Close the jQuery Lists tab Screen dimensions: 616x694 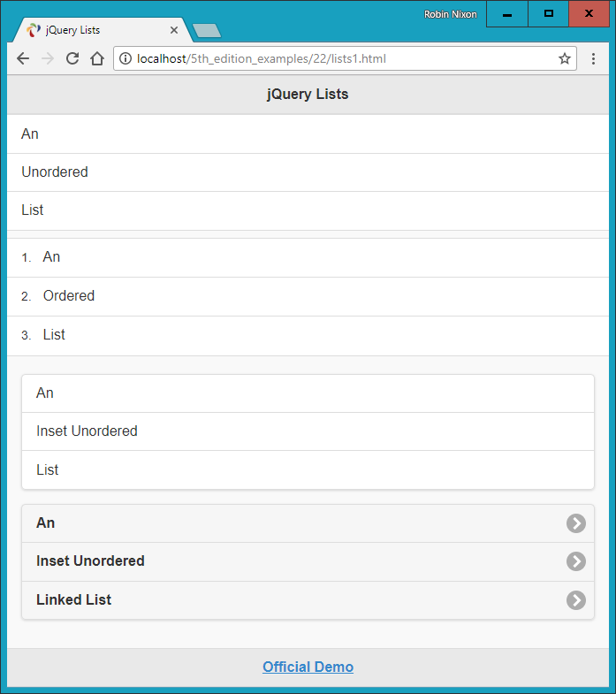pyautogui.click(x=174, y=30)
